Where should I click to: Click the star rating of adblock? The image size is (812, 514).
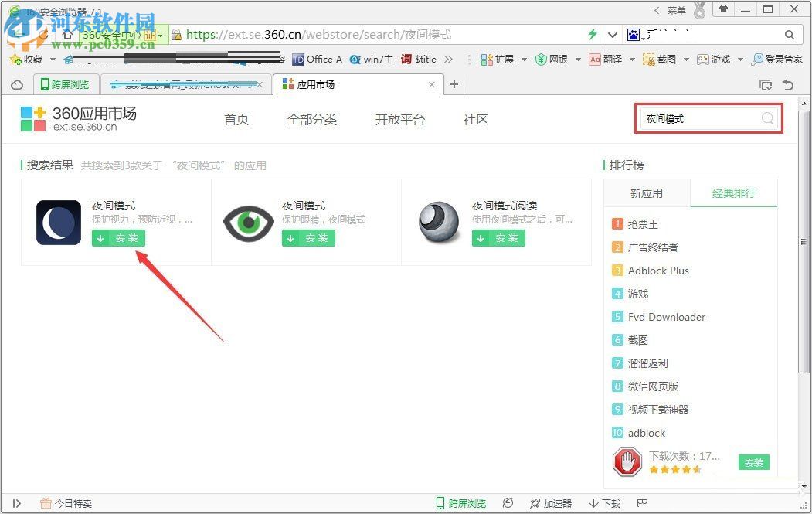(x=674, y=468)
